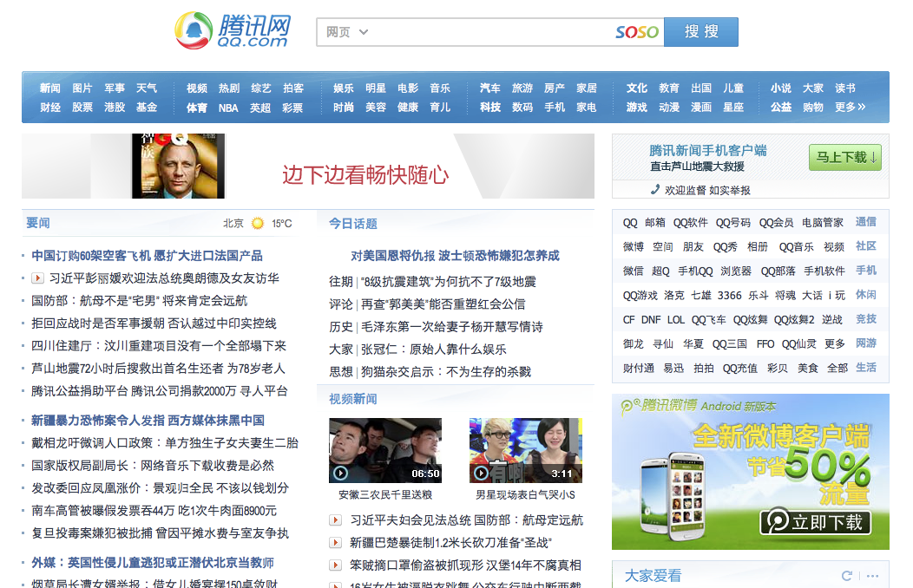
Task: Open the 今日话题 section heading
Action: (x=353, y=224)
